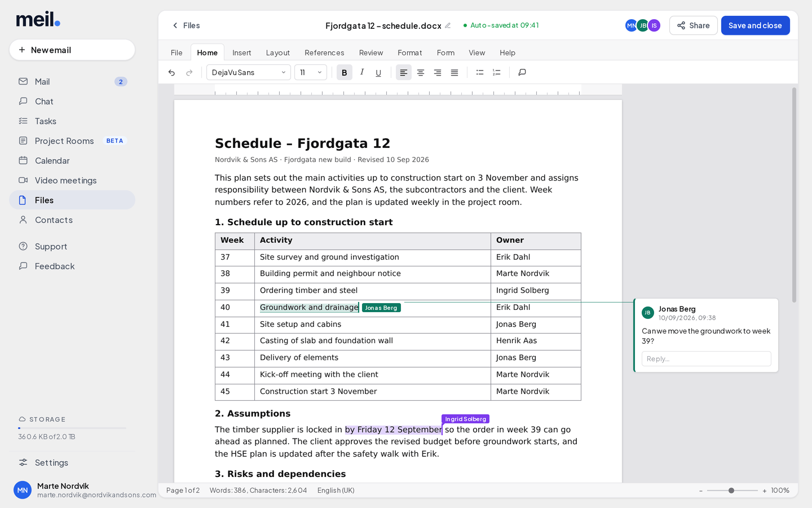Insert a numbered list

pos(497,72)
